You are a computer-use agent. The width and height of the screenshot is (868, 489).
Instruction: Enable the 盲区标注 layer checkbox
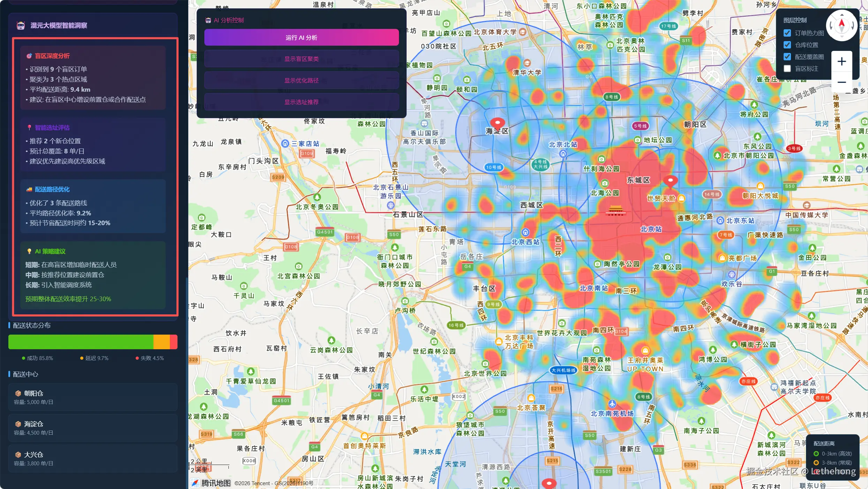tap(787, 69)
